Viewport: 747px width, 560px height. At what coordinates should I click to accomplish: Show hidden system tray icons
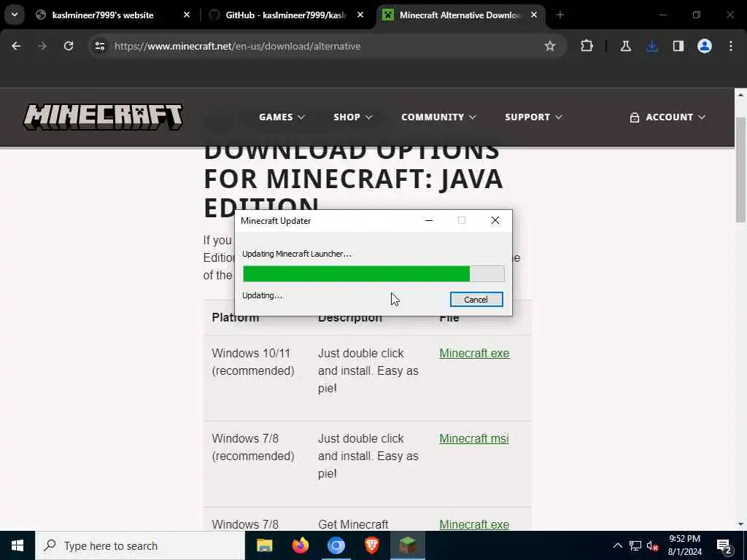click(617, 545)
